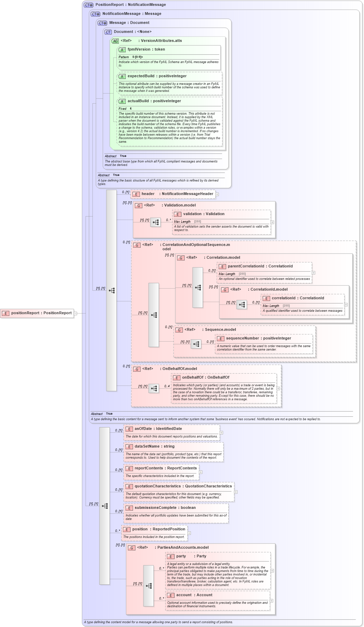Click the G group icon for Sequence.model

point(179,330)
